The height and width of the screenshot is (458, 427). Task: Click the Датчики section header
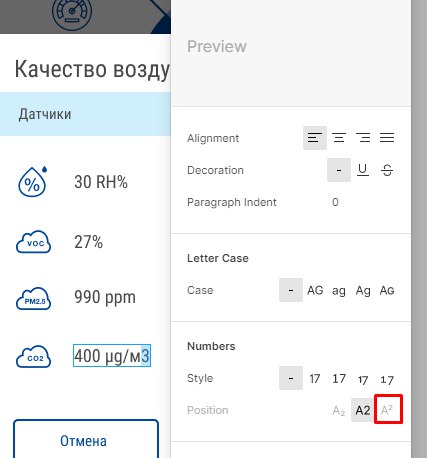(x=85, y=114)
